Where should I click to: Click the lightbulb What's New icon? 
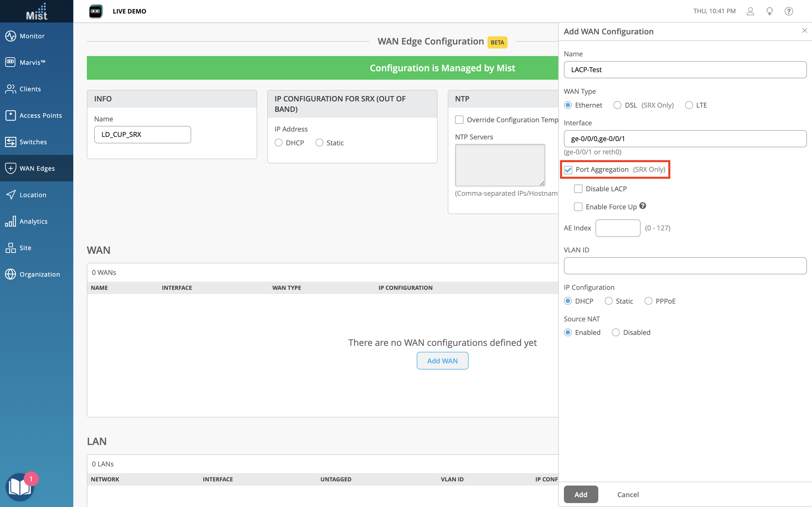pos(769,11)
